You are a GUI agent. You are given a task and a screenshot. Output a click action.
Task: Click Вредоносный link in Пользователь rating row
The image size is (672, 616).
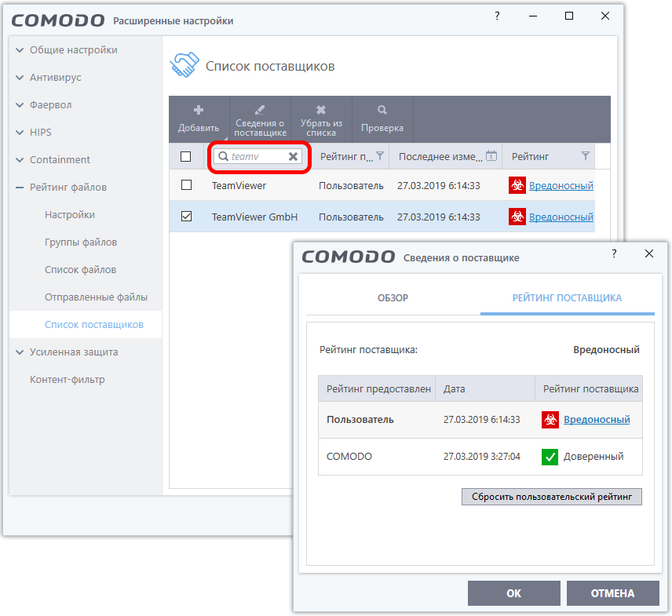click(597, 419)
